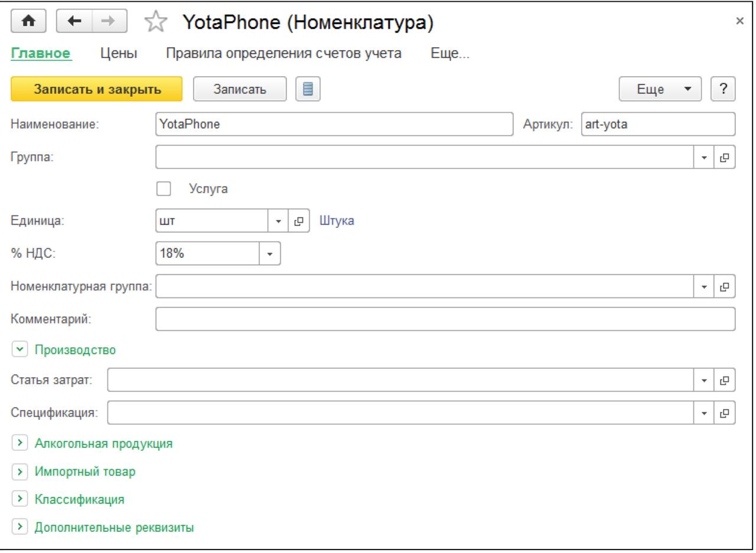Add YotaPhone to favorites with star
The height and width of the screenshot is (553, 756).
pyautogui.click(x=153, y=23)
